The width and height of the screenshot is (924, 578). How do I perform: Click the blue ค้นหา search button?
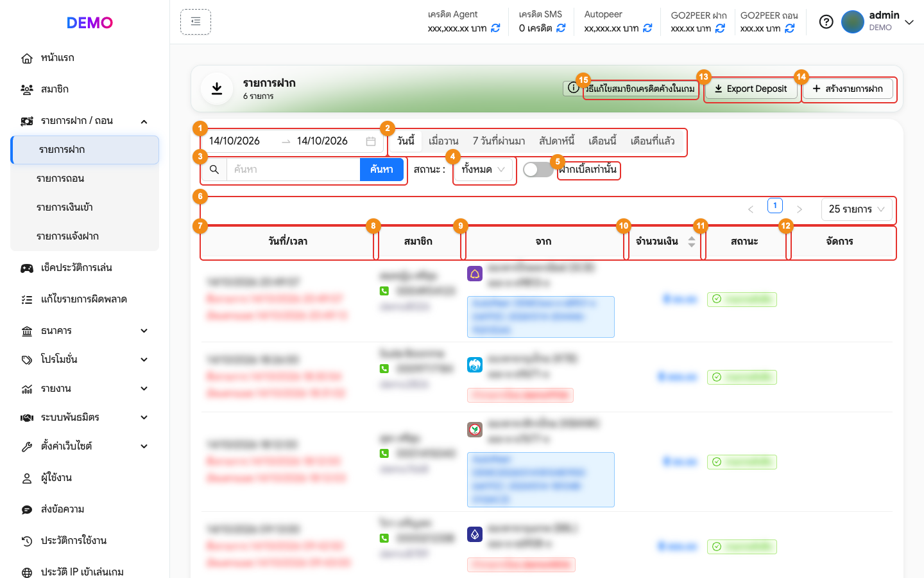point(382,170)
